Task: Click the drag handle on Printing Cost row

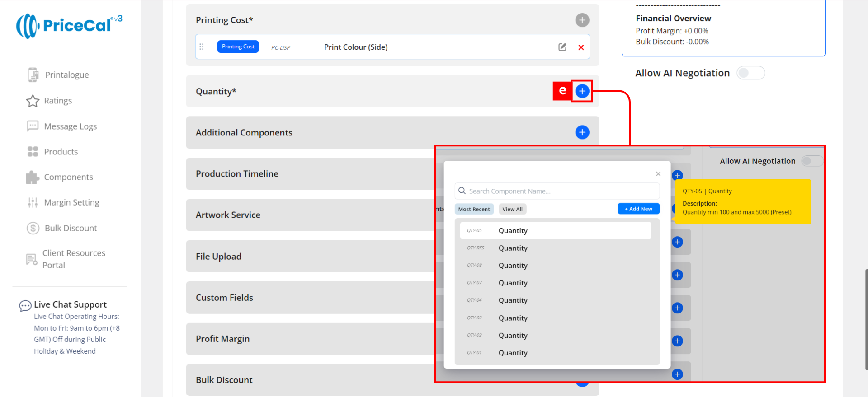Action: click(x=202, y=47)
